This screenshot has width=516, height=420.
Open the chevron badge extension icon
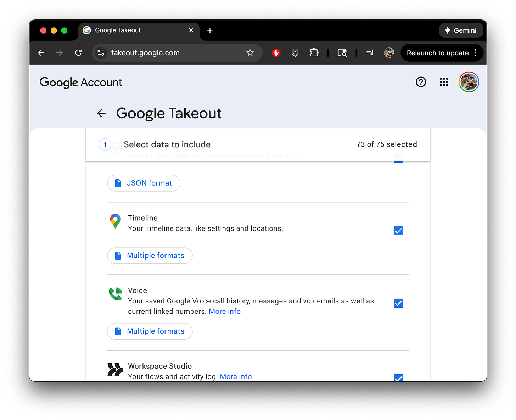click(295, 53)
